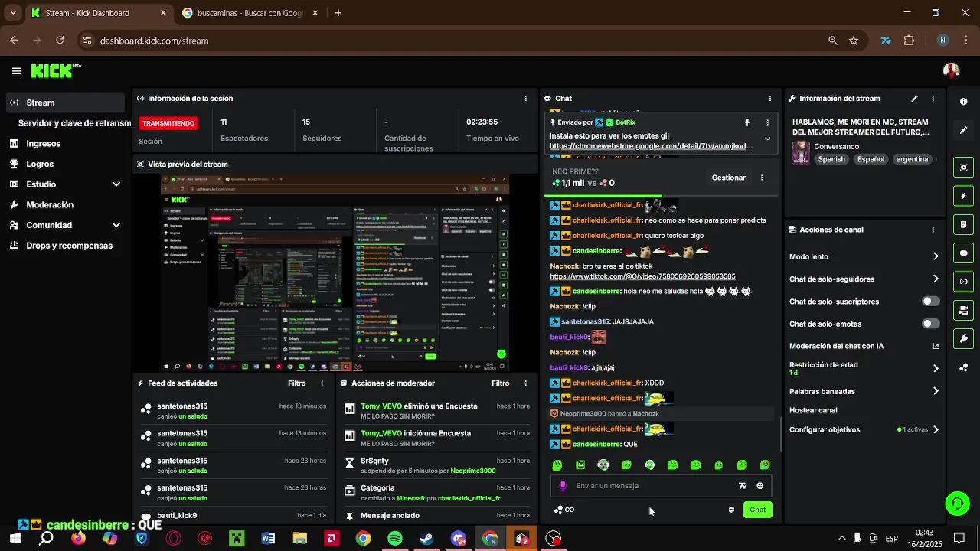
Task: Click the bubbles icon at right rail bottom
Action: point(963,368)
